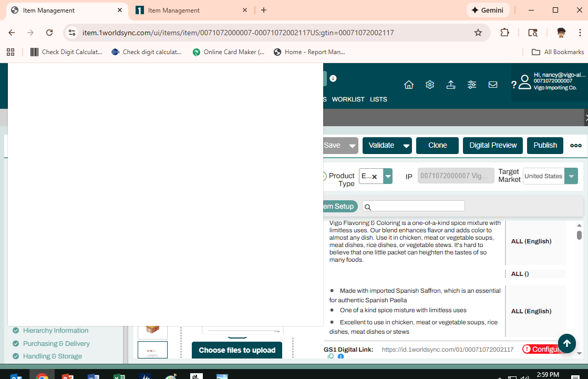This screenshot has height=379, width=588.
Task: Clear the Product Type selection with x
Action: 375,177
